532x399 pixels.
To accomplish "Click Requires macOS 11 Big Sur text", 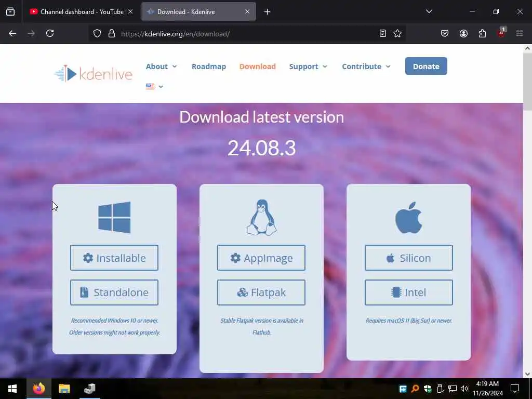I will click(409, 321).
